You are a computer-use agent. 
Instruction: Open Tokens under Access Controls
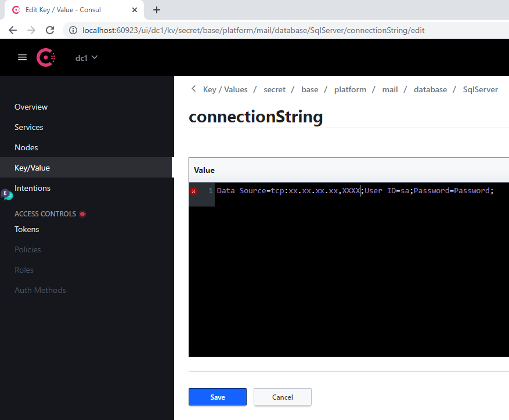[26, 229]
